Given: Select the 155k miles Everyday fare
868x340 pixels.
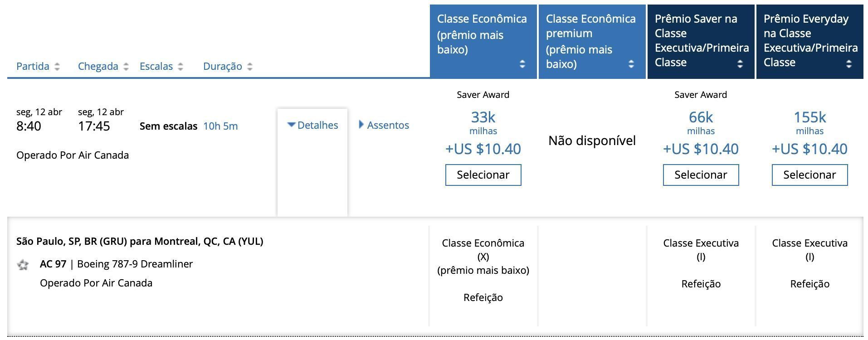Looking at the screenshot, I should click(x=809, y=175).
